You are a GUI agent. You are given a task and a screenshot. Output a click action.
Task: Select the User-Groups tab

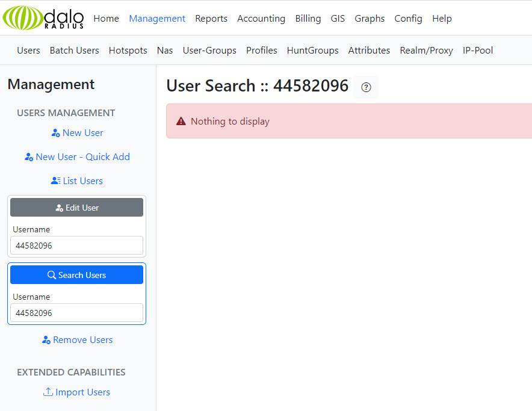(209, 51)
